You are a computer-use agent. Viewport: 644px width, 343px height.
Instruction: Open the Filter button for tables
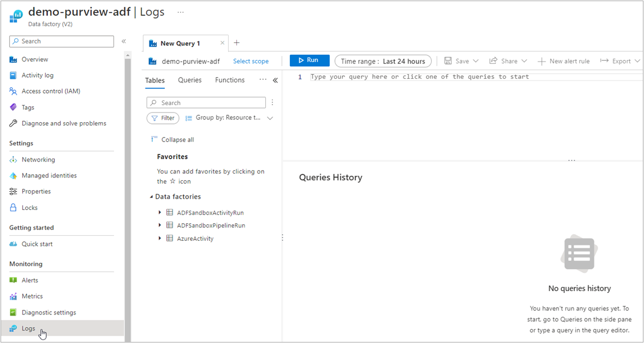163,118
